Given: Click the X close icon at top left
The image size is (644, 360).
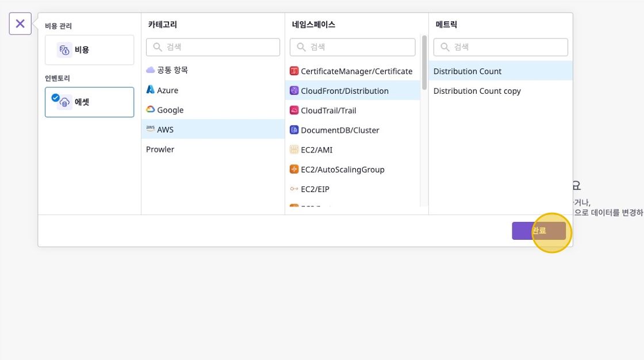Looking at the screenshot, I should tap(20, 24).
